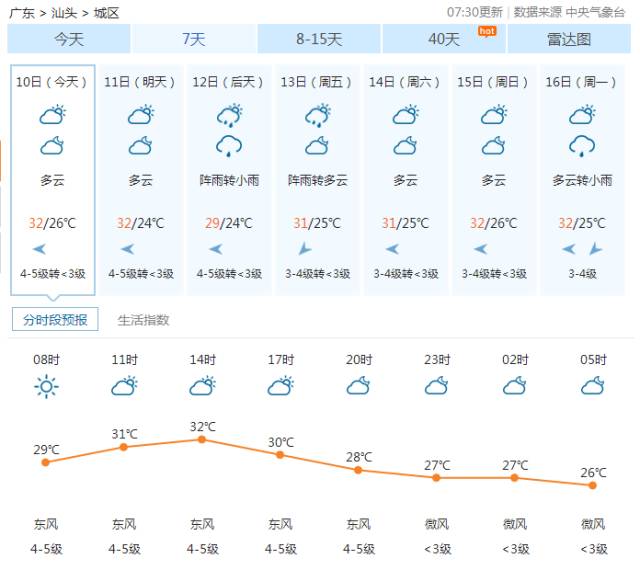Select the 11日(明天) forecast card

pyautogui.click(x=141, y=180)
